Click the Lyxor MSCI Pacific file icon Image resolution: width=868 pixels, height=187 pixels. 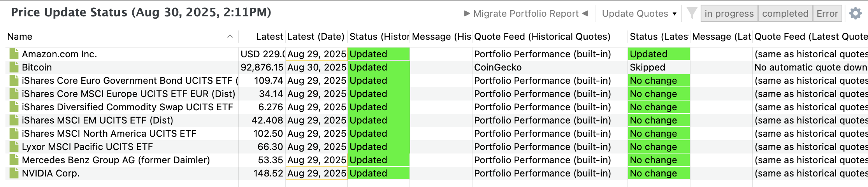14,147
